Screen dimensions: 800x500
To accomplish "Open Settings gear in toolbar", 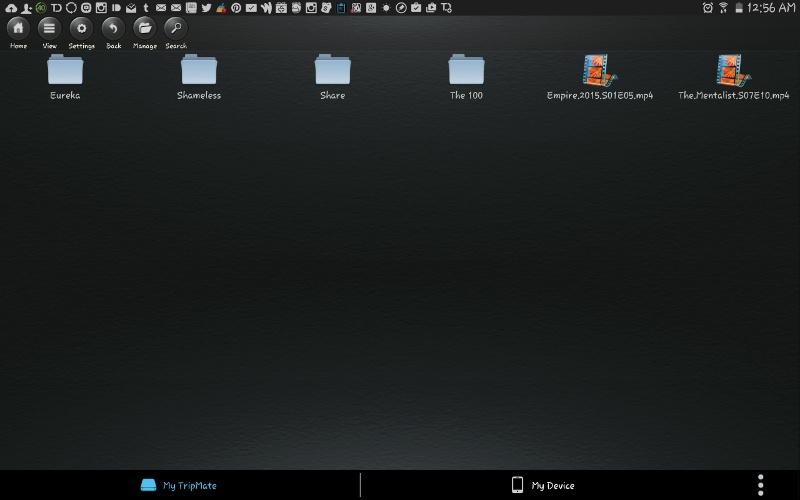I will 82,33.
